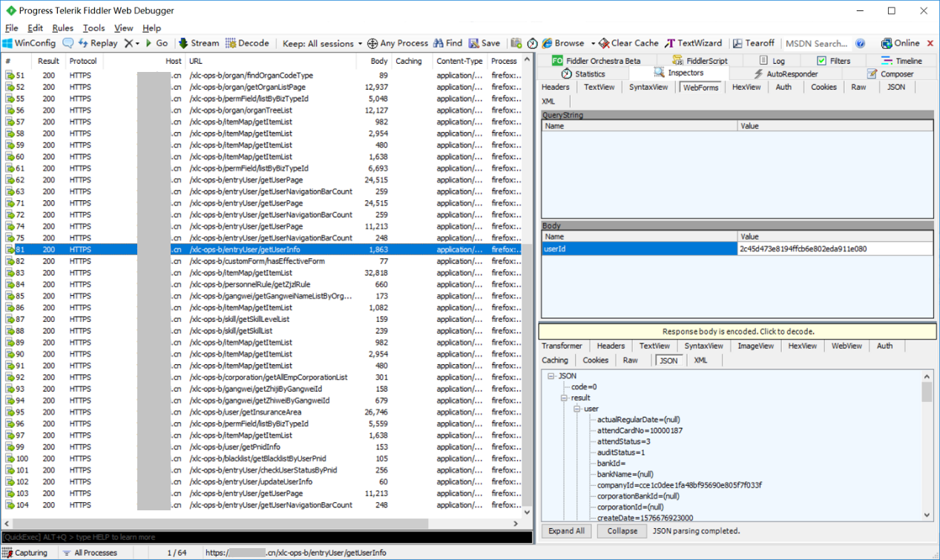This screenshot has width=940, height=560.
Task: Click the Collapse button
Action: click(x=622, y=531)
